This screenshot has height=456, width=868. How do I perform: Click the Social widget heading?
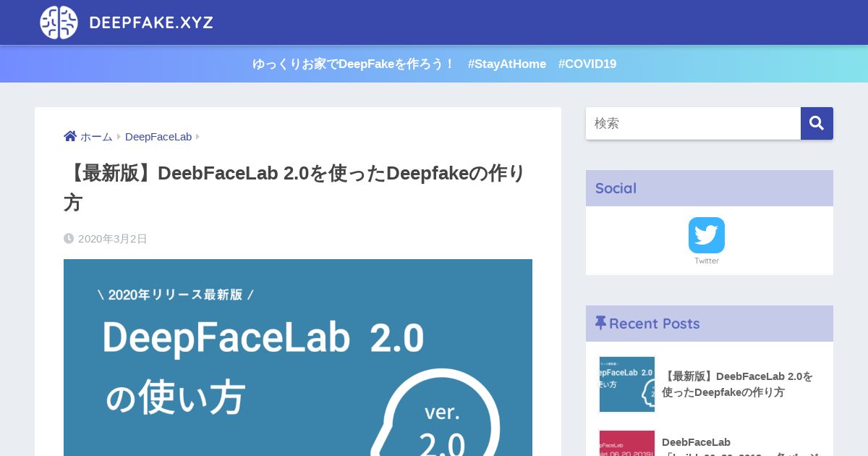tap(710, 188)
